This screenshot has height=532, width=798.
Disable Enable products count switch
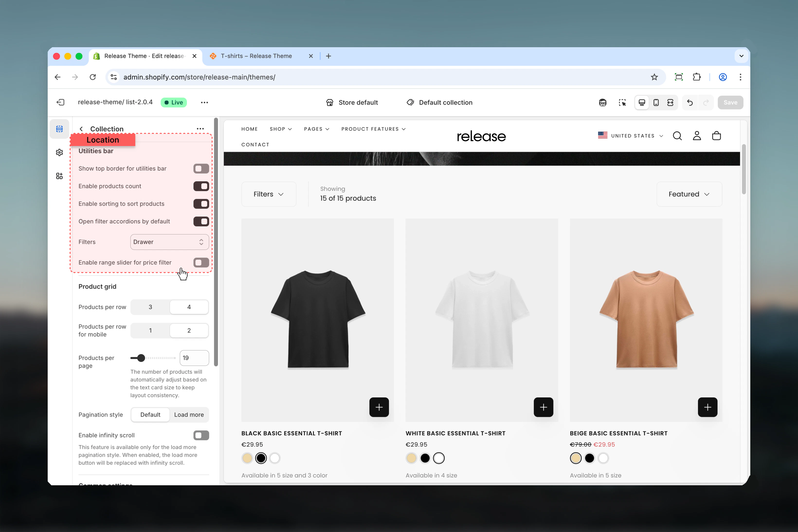201,186
